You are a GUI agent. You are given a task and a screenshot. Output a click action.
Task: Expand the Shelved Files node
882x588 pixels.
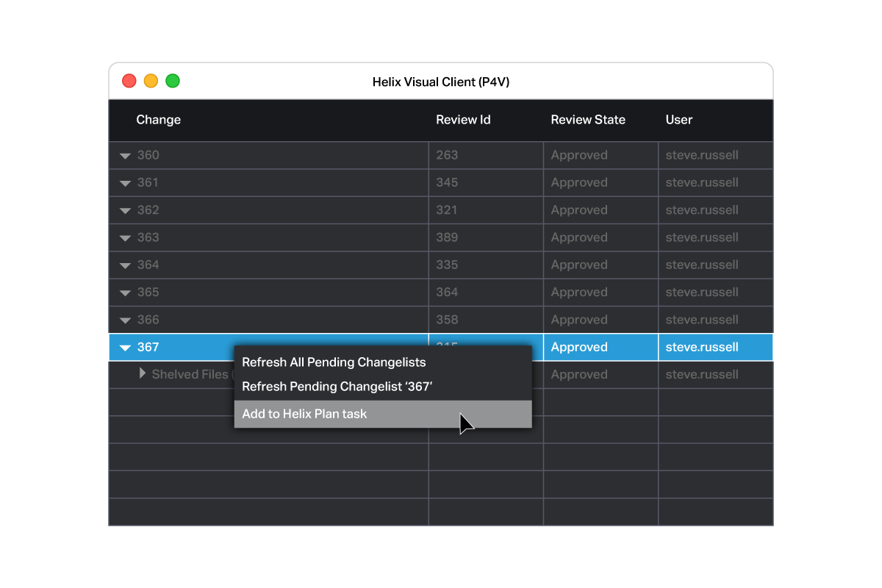pos(143,373)
